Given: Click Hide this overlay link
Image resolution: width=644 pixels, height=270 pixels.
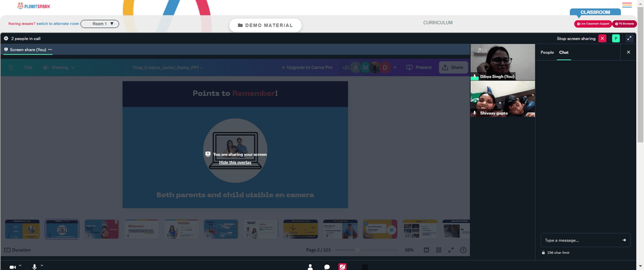Looking at the screenshot, I should pos(235,162).
